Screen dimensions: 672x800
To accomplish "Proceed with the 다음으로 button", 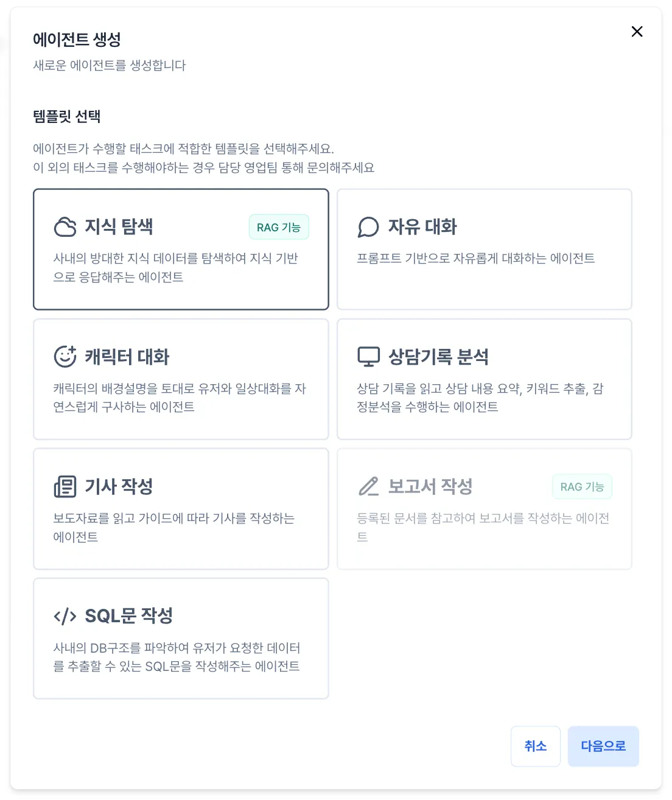I will (603, 746).
